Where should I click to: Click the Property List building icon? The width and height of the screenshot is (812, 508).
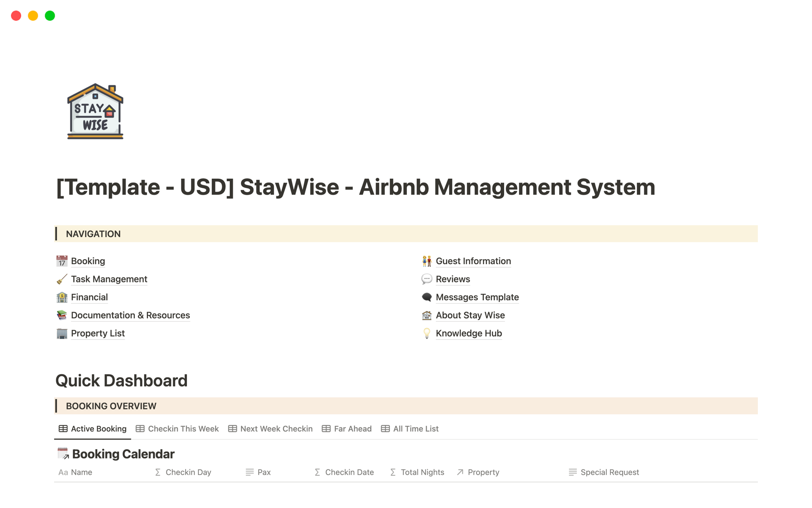pyautogui.click(x=62, y=334)
